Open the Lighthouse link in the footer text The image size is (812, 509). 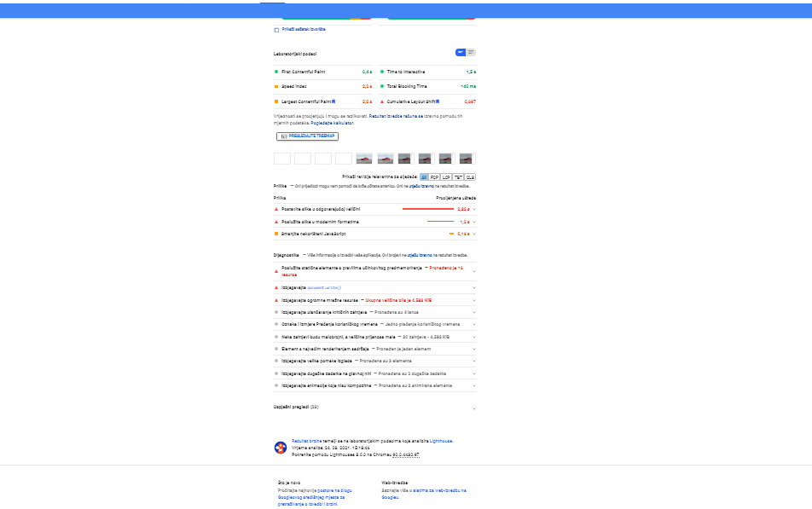coord(441,441)
